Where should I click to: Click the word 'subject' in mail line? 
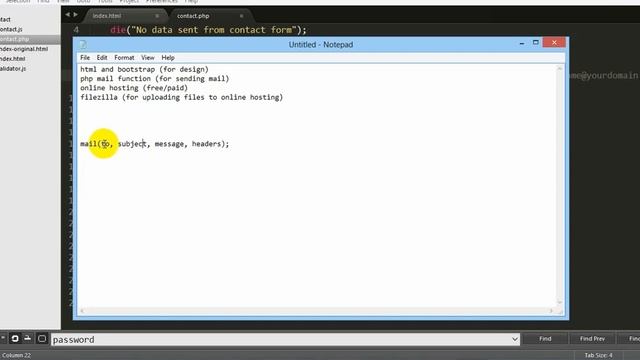click(x=131, y=144)
